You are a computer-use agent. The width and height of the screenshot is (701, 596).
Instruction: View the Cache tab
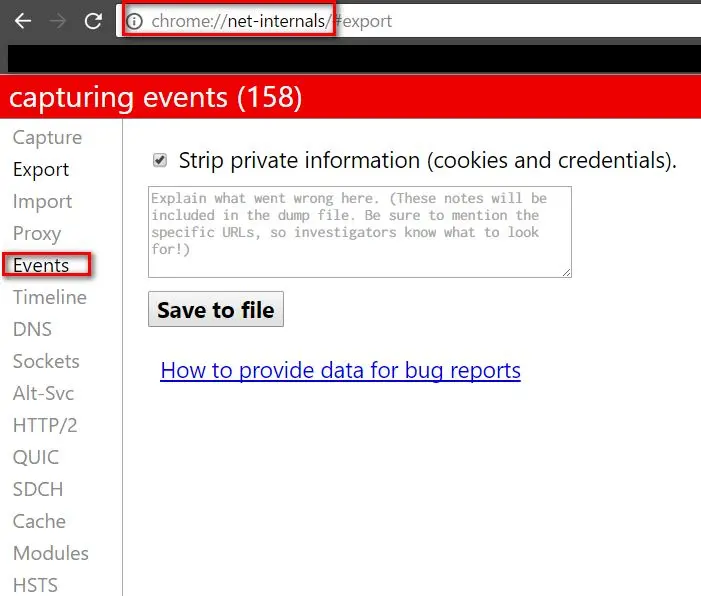tap(39, 521)
